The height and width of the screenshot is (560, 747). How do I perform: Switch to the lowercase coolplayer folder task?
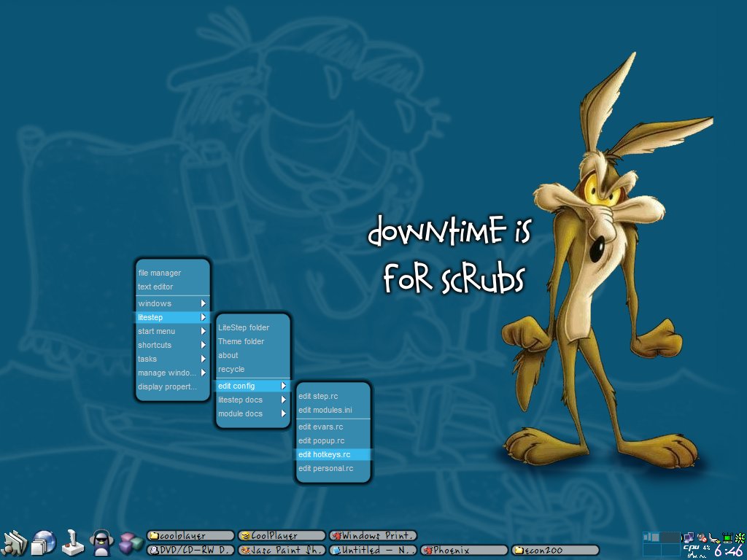190,536
